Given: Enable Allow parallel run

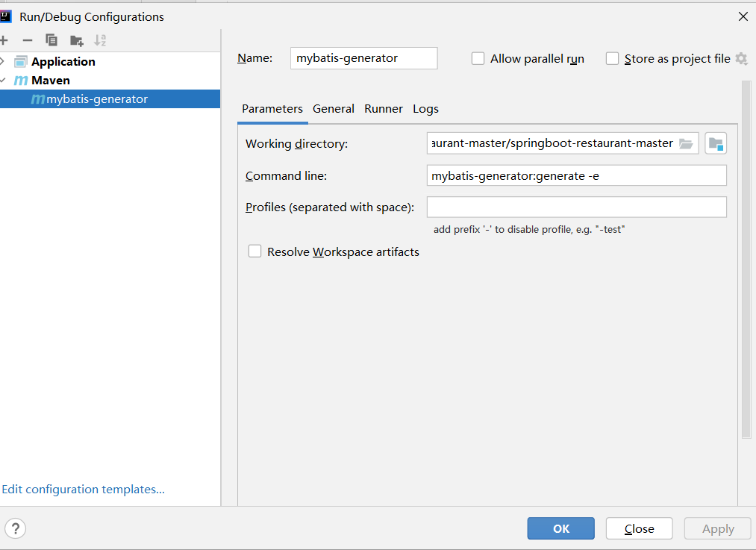Looking at the screenshot, I should (478, 59).
